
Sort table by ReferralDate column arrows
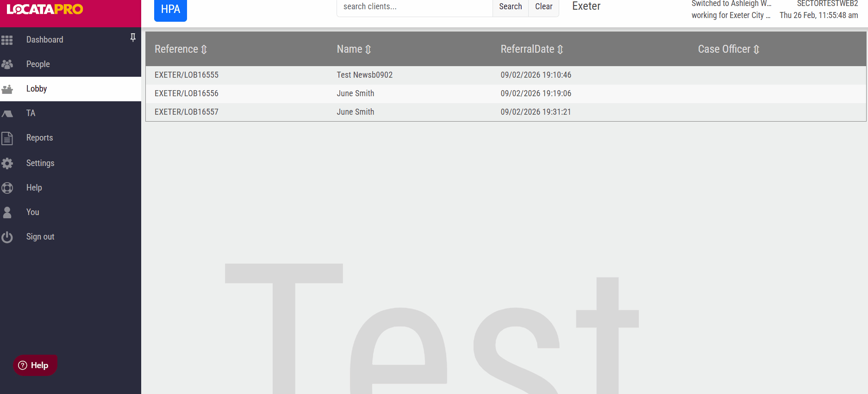click(x=560, y=49)
